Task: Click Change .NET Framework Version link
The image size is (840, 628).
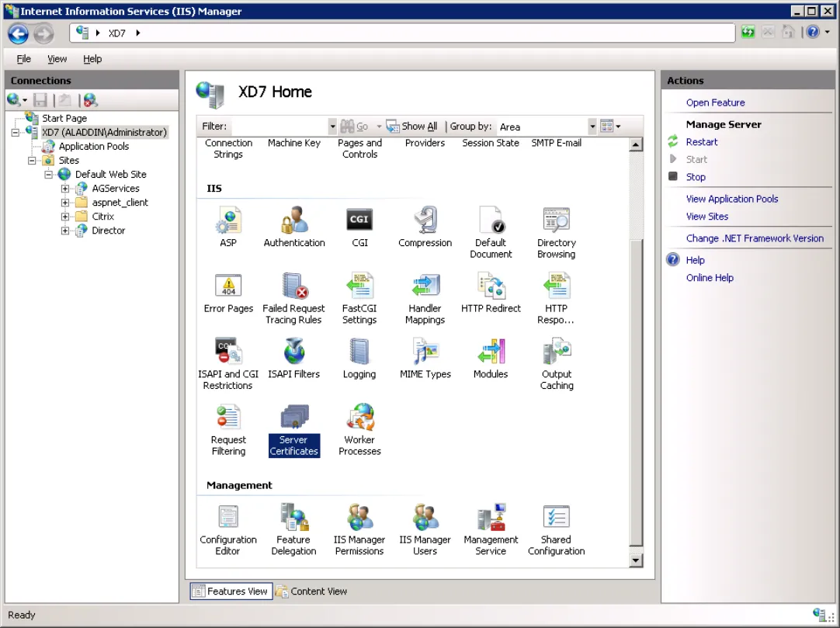Action: coord(755,238)
